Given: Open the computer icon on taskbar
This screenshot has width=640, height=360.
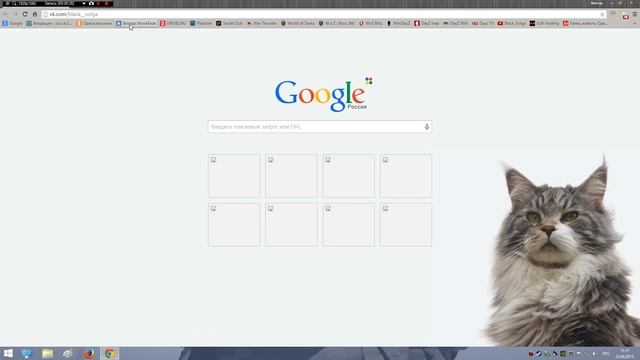Looking at the screenshot, I should pyautogui.click(x=27, y=353).
